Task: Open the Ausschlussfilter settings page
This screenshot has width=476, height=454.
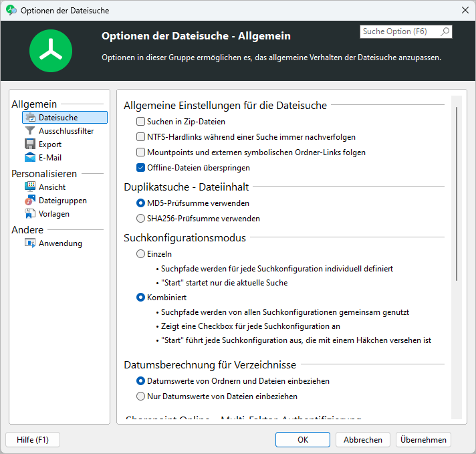Action: point(66,131)
